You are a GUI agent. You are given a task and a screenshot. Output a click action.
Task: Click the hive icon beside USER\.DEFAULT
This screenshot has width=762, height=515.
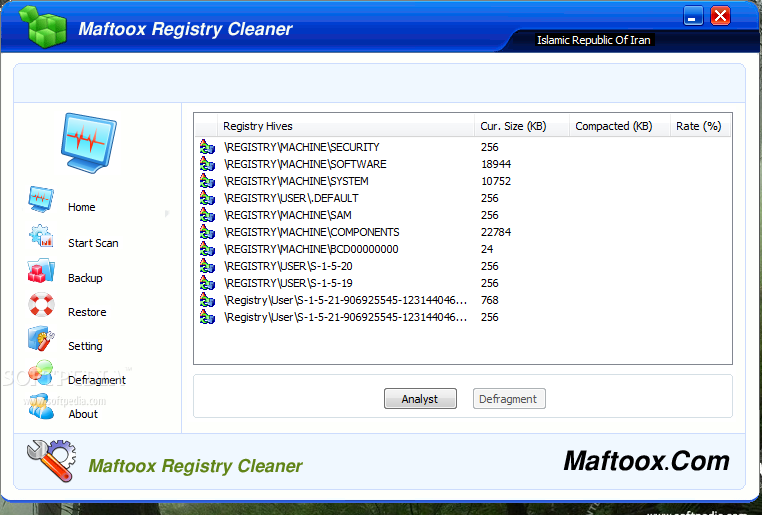tap(207, 198)
